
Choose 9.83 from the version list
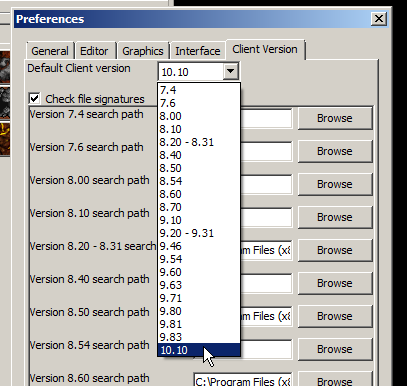point(199,337)
